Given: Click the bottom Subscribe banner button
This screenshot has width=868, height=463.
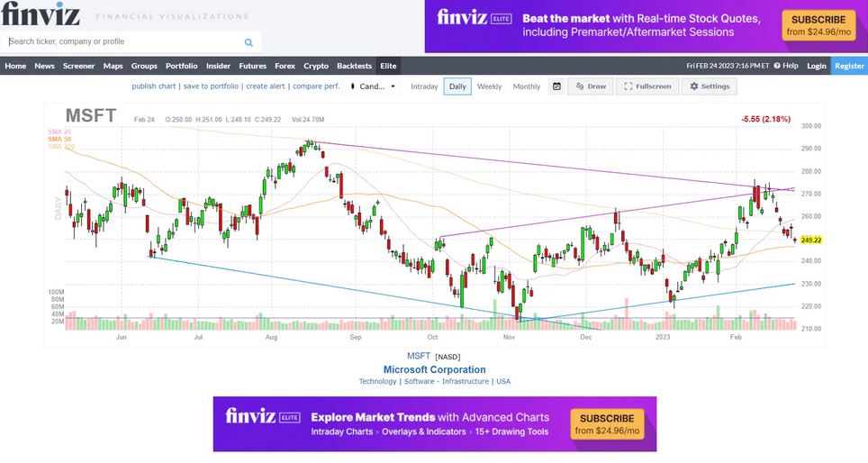Looking at the screenshot, I should [x=607, y=424].
